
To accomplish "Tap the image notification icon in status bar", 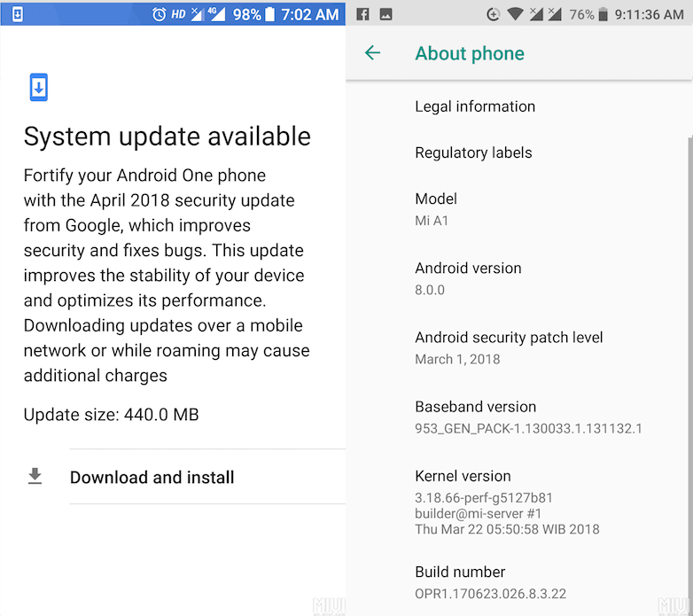I will (385, 14).
